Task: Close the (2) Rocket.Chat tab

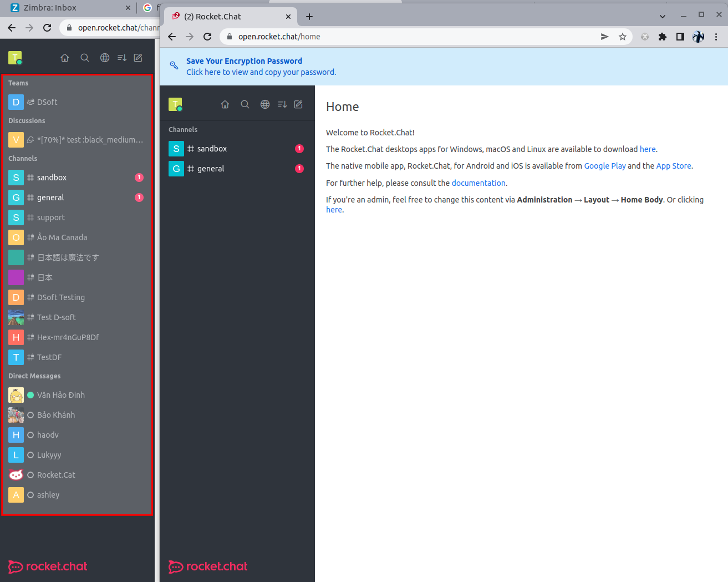Action: 288,17
